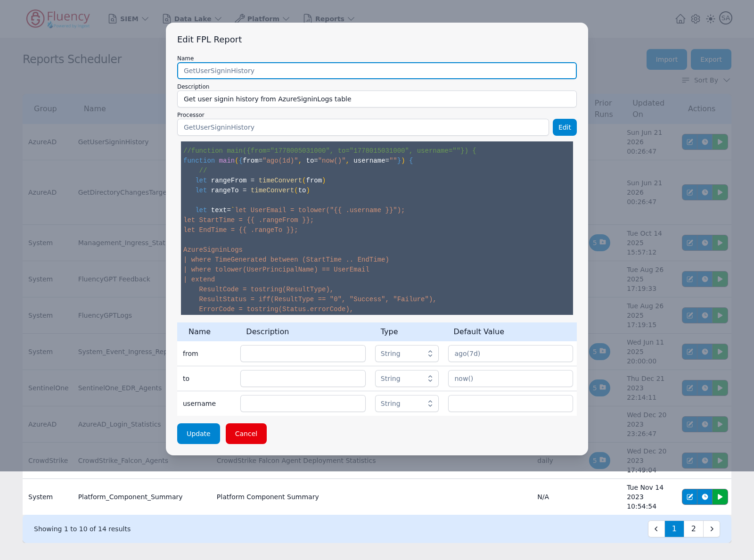Click Platform_Component_Summary report name

[130, 497]
